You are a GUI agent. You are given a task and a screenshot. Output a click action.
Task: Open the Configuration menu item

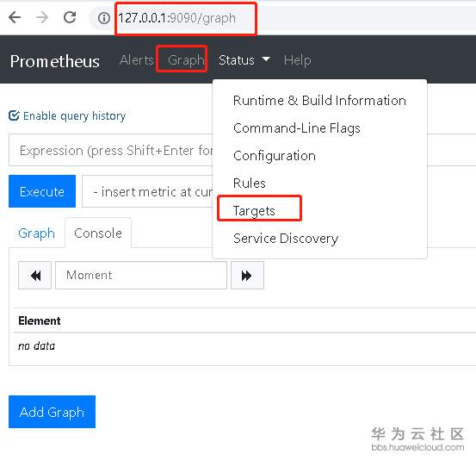[x=275, y=156]
